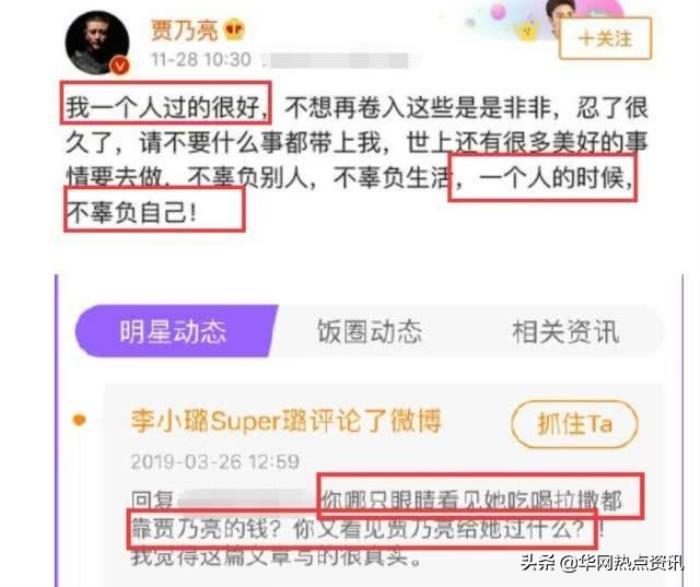Open 李小璐Super璐评论了微博 headline
Viewport: 700px width, 587px height.
tap(286, 420)
